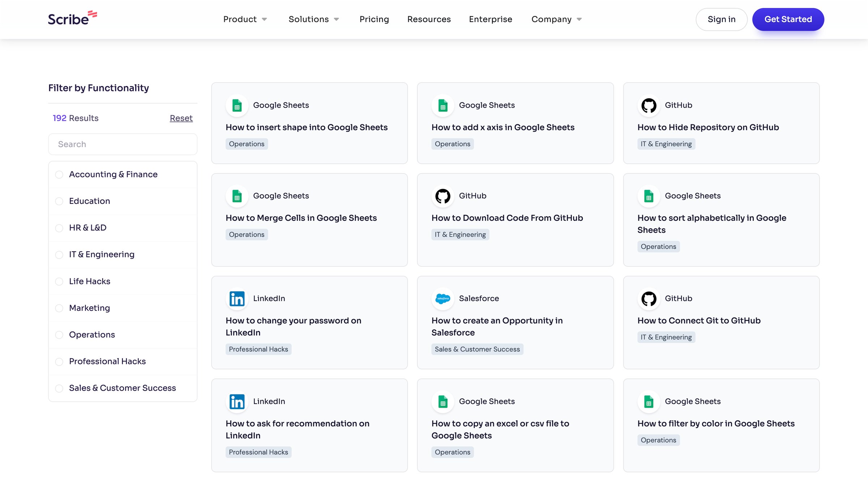This screenshot has width=868, height=480.
Task: Open the Enterprise menu item
Action: [x=490, y=19]
